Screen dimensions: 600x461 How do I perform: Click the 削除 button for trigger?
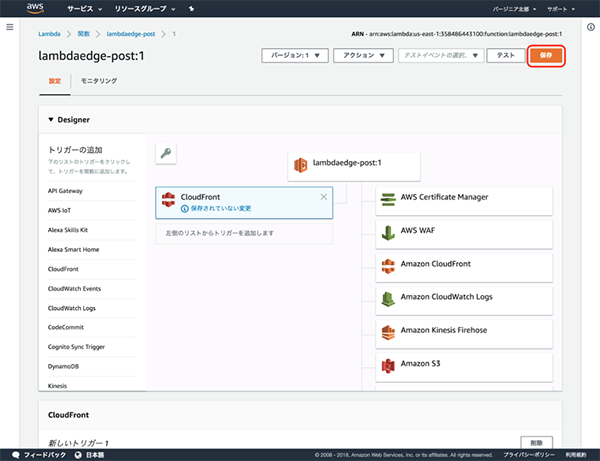[536, 441]
